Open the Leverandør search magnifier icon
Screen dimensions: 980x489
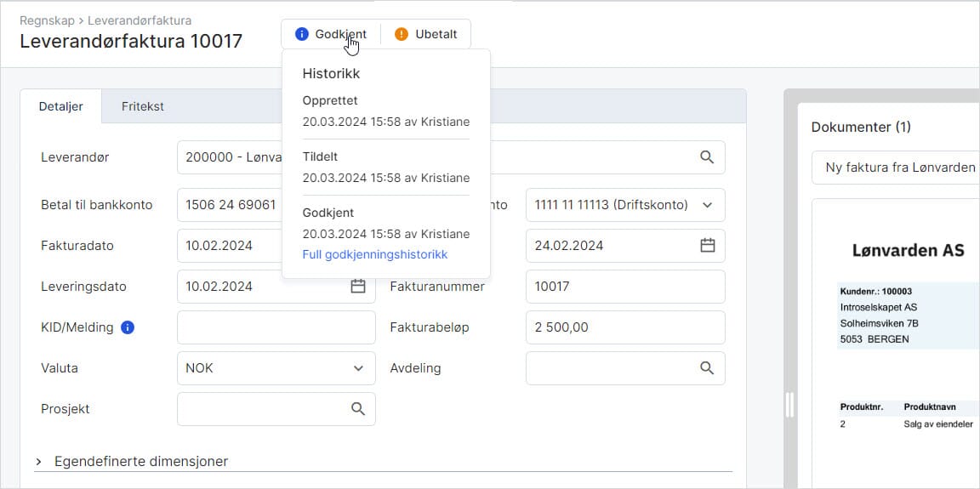pyautogui.click(x=706, y=157)
